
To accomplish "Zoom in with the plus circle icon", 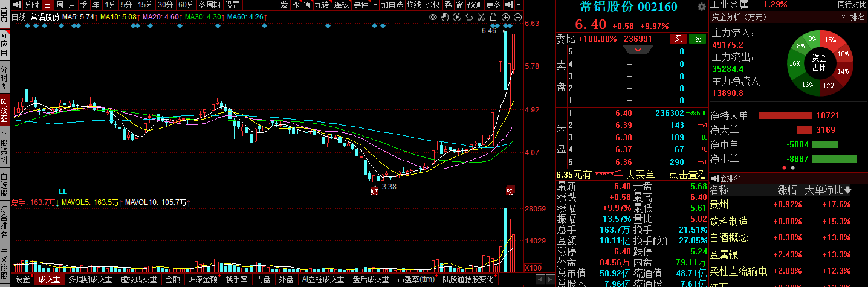I will (505, 17).
